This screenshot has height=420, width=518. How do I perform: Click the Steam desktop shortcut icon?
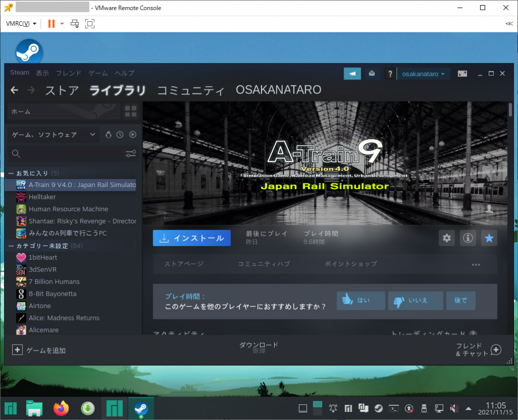(29, 51)
